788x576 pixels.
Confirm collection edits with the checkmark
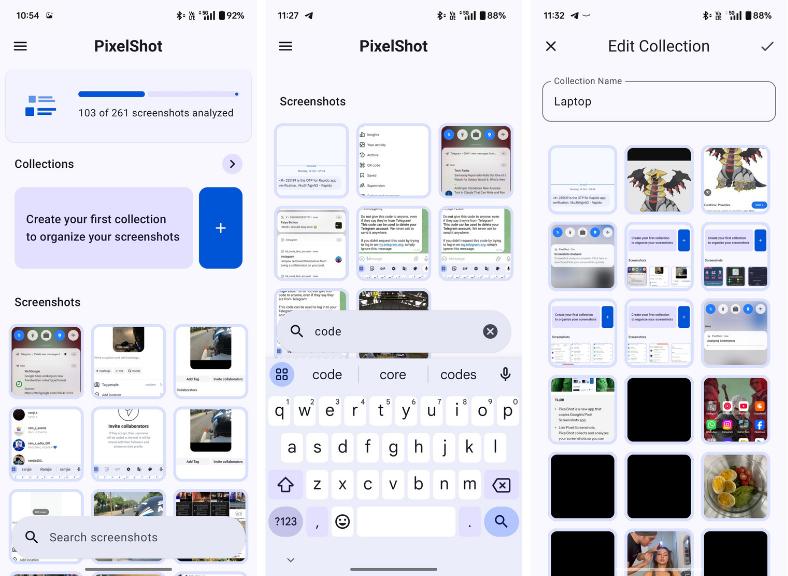(767, 46)
